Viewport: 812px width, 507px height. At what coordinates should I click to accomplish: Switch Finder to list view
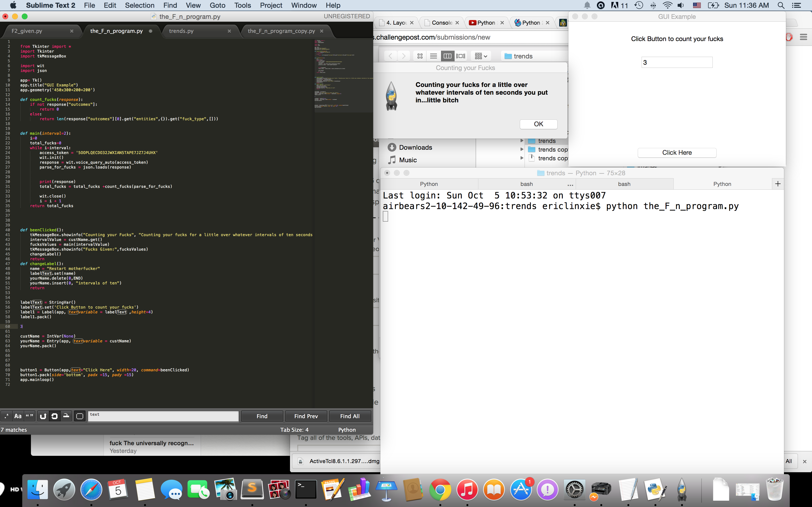point(434,56)
